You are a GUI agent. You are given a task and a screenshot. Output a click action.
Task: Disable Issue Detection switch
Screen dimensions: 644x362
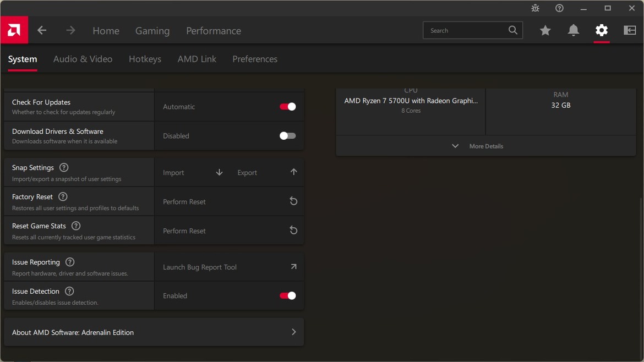click(x=287, y=296)
